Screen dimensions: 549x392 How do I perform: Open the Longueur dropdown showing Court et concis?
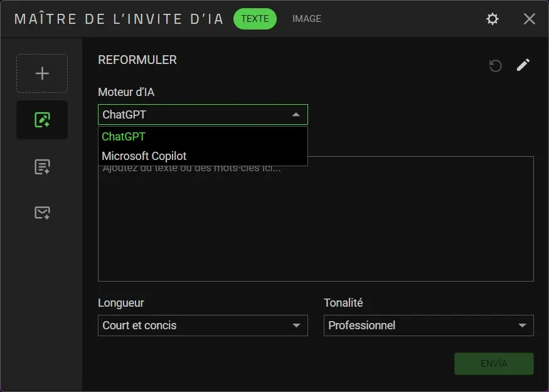point(203,326)
